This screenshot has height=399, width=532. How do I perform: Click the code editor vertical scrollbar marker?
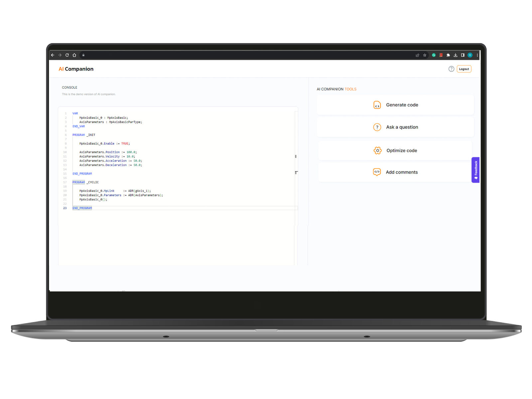point(296,156)
